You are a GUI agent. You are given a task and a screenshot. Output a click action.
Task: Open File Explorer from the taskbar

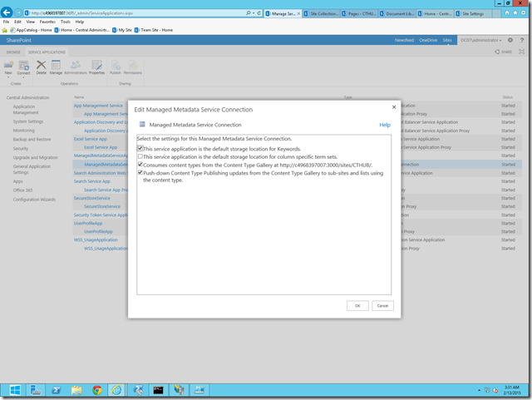76,391
